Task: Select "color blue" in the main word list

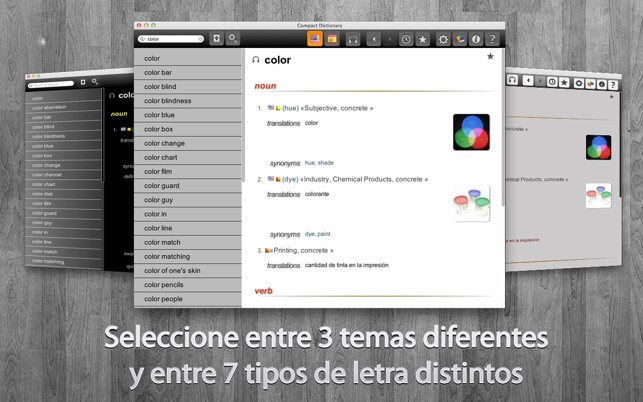Action: (x=188, y=115)
